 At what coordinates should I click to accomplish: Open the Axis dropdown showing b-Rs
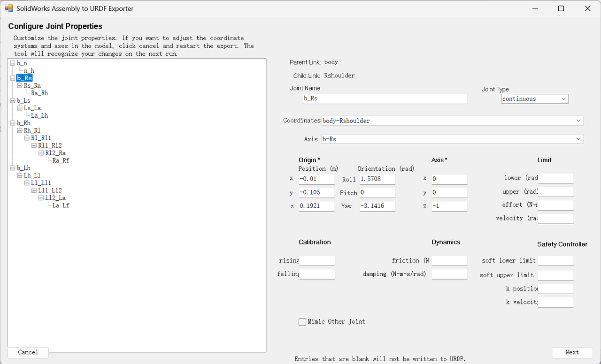(x=453, y=139)
